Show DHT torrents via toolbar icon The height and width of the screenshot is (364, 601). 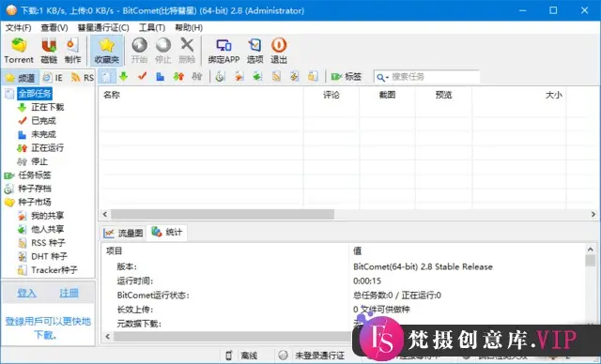click(x=294, y=77)
